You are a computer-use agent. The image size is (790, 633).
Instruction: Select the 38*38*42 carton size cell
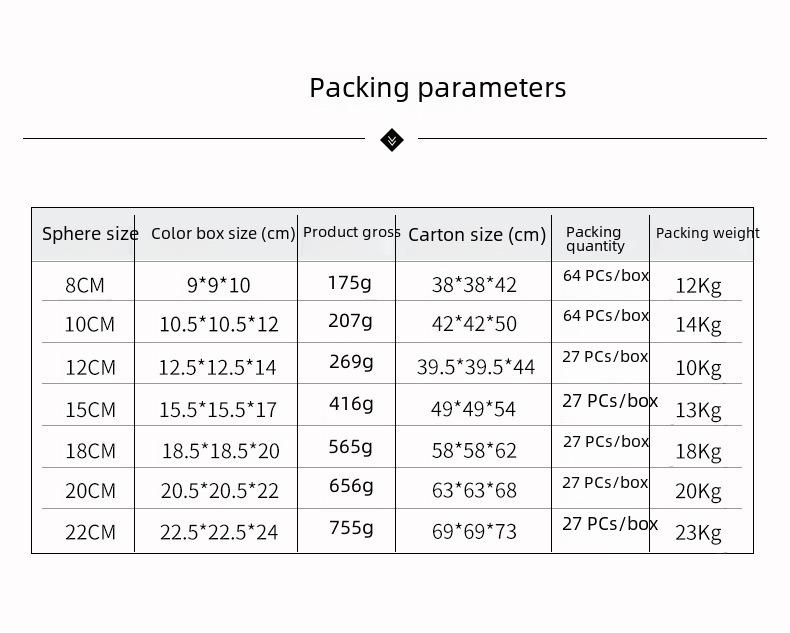tap(474, 285)
